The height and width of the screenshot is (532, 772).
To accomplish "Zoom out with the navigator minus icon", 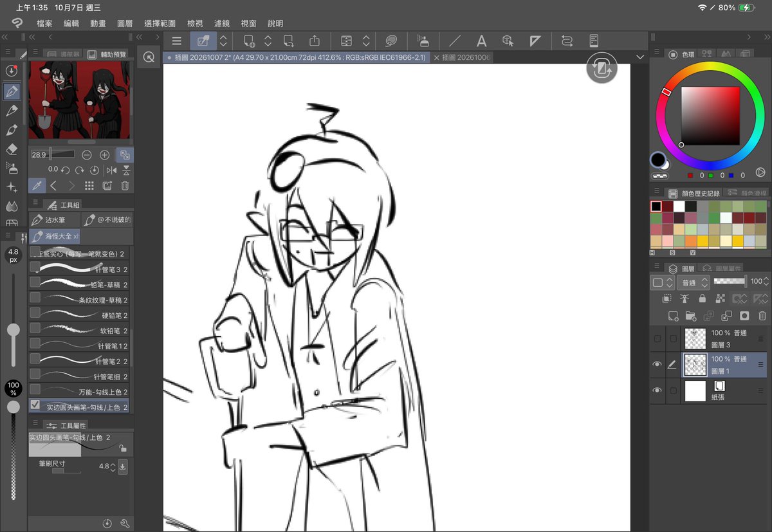I will 86,155.
